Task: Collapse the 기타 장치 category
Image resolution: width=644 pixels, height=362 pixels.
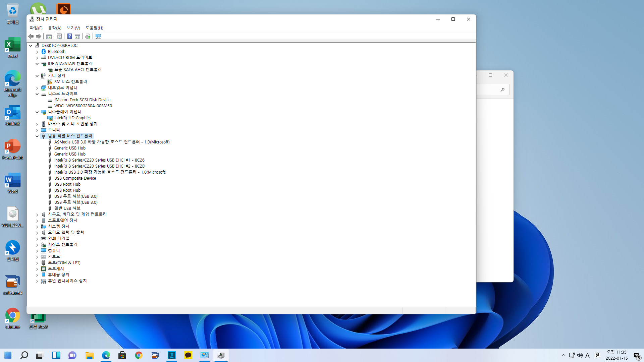Action: point(37,76)
